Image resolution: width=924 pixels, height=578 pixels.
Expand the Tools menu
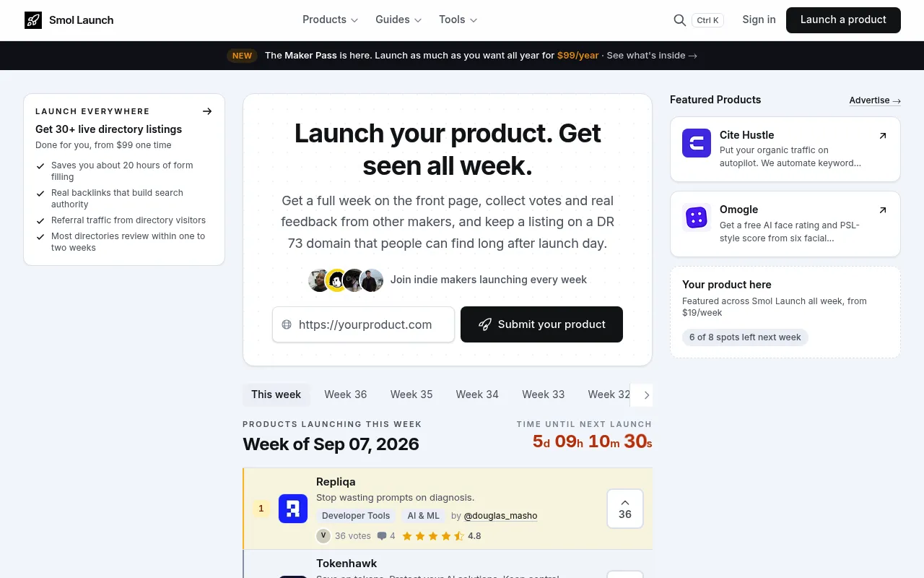(458, 20)
